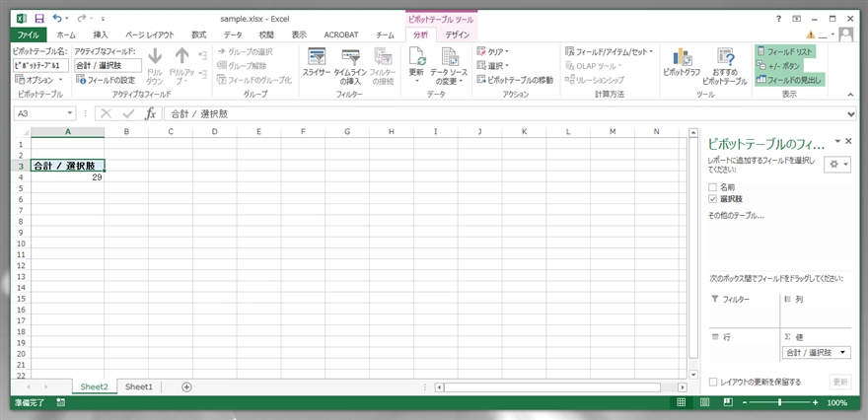Switch to the Sheet1 worksheet tab
This screenshot has width=868, height=420.
(138, 386)
